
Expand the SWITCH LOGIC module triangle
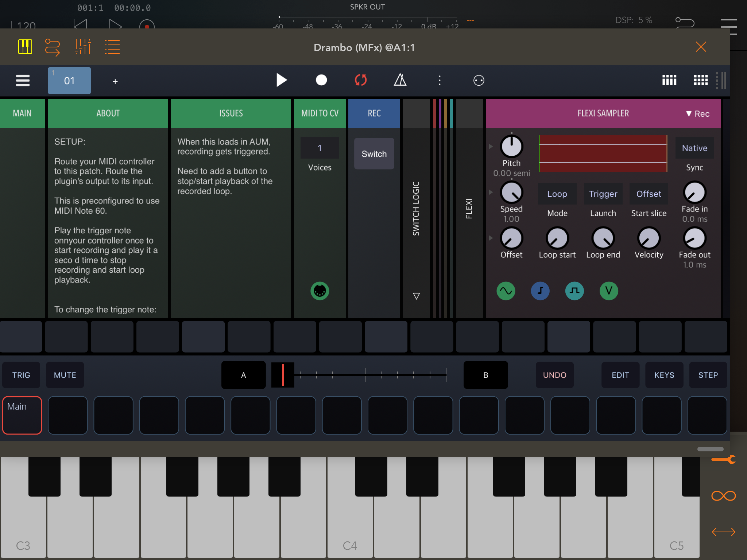point(416,296)
